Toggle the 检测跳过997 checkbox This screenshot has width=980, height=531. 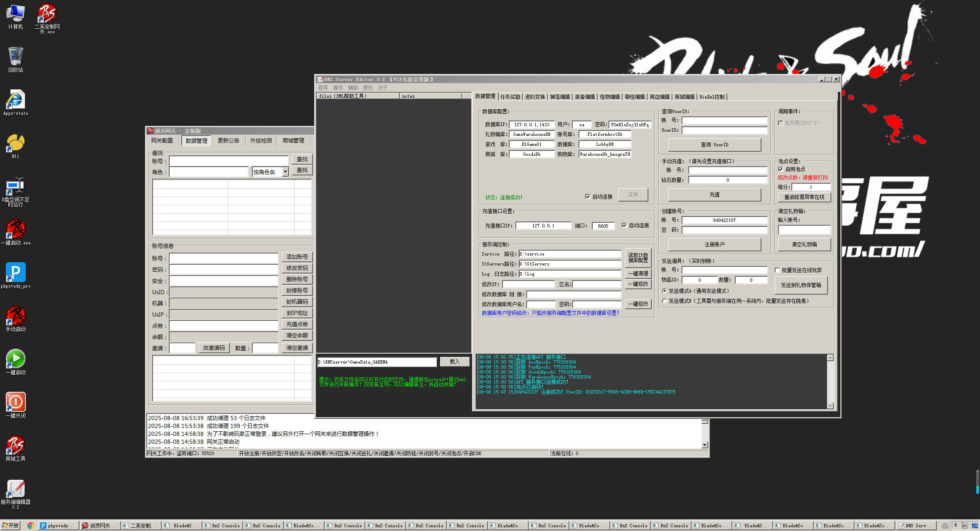coord(781,123)
